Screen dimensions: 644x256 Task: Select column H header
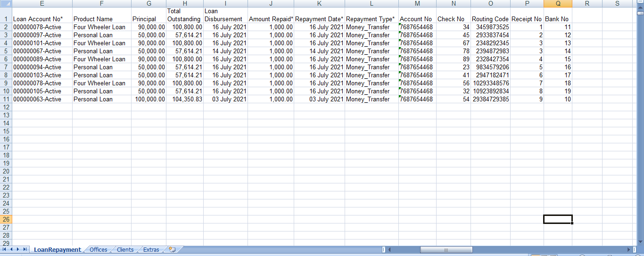[x=185, y=3]
